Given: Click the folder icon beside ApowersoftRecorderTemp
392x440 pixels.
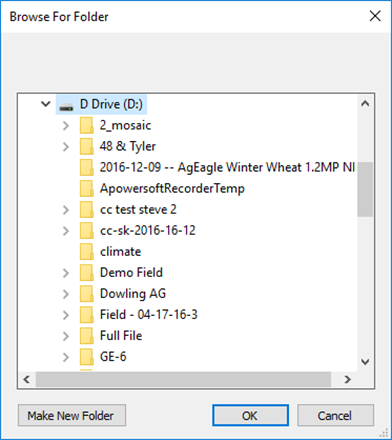Looking at the screenshot, I should [x=87, y=189].
